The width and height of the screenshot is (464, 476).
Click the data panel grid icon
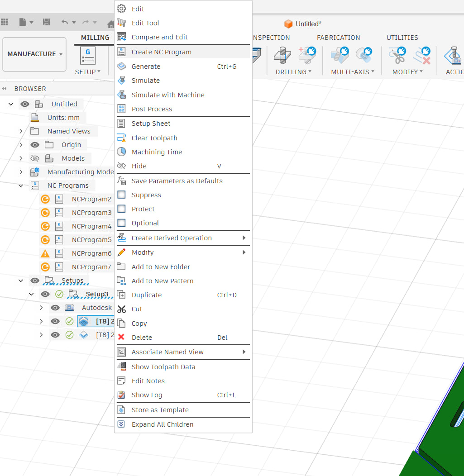coord(4,22)
